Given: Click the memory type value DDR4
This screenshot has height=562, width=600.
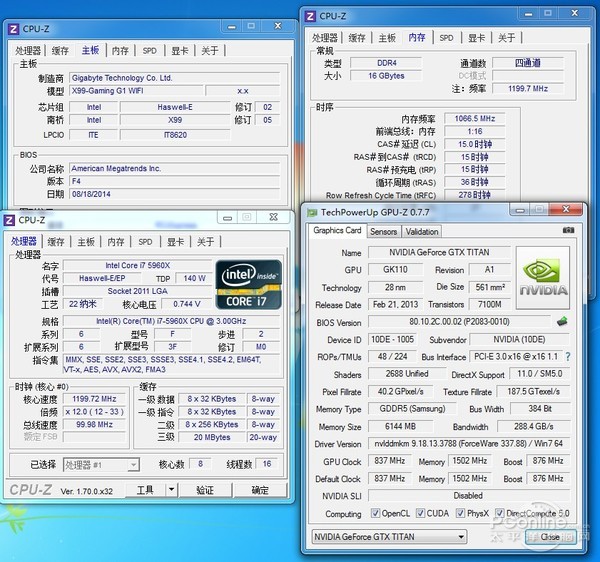Looking at the screenshot, I should tap(386, 63).
